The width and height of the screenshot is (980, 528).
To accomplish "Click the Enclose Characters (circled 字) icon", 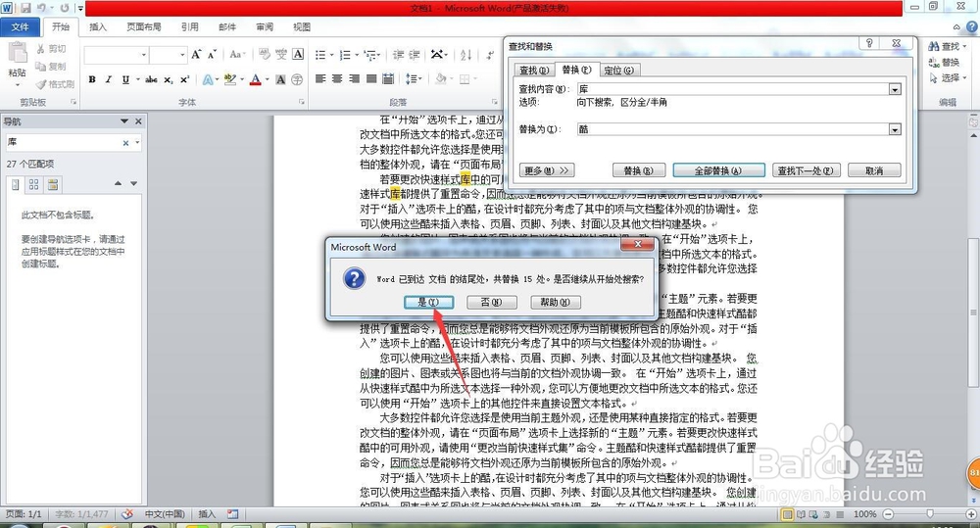I will point(297,79).
